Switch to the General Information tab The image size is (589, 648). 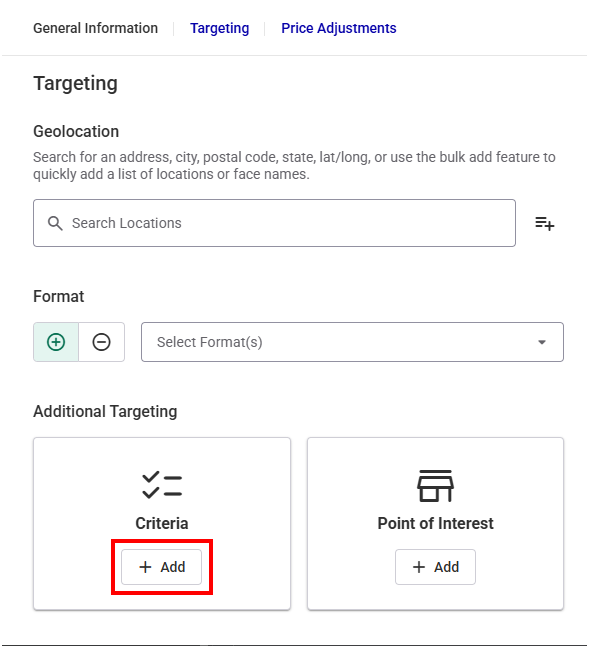click(x=95, y=28)
